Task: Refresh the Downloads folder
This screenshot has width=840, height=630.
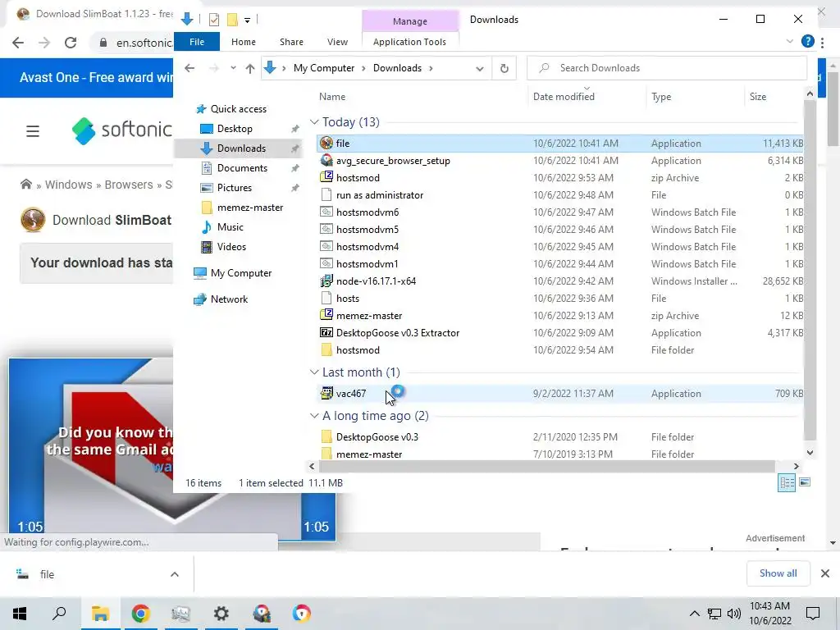Action: click(x=504, y=68)
